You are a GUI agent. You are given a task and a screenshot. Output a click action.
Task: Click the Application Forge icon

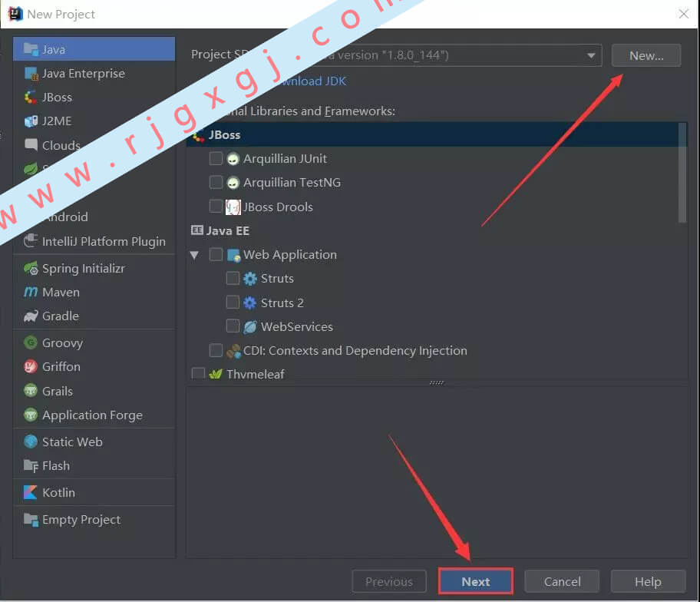(31, 415)
